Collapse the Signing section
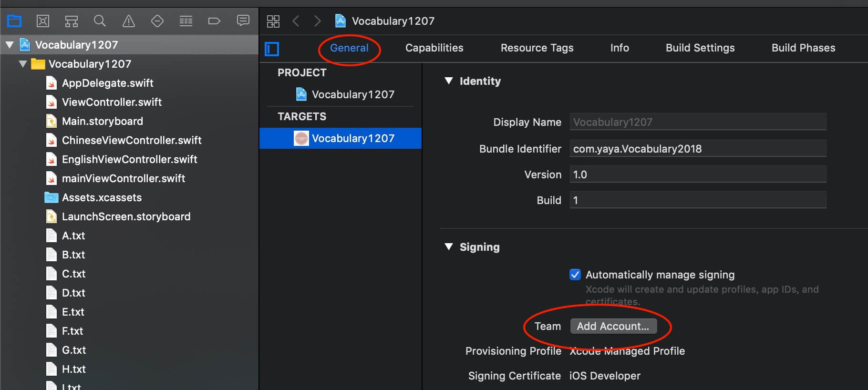This screenshot has width=868, height=390. point(449,247)
